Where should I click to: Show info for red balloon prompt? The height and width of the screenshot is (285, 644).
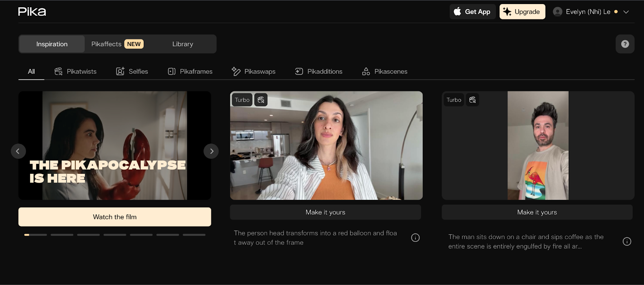pyautogui.click(x=415, y=238)
